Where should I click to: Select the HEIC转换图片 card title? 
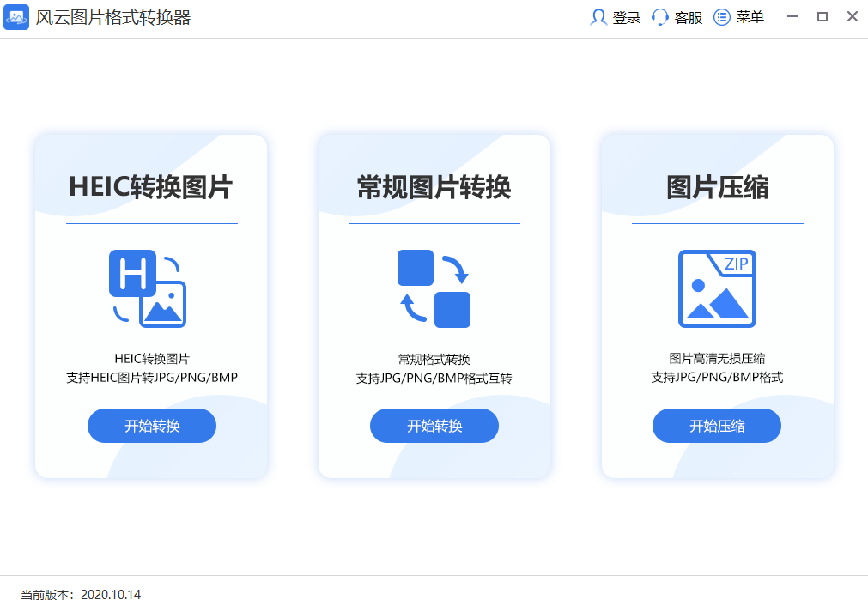coord(151,185)
